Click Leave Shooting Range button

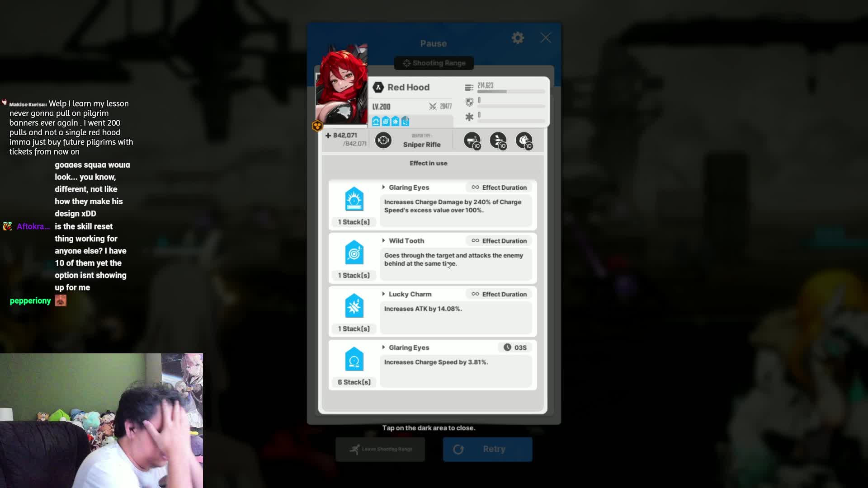(380, 449)
